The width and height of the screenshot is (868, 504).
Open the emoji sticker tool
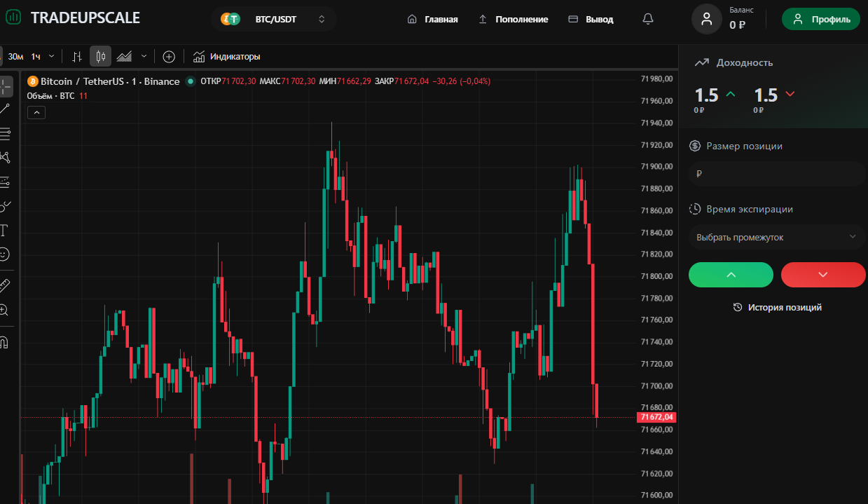pos(4,254)
